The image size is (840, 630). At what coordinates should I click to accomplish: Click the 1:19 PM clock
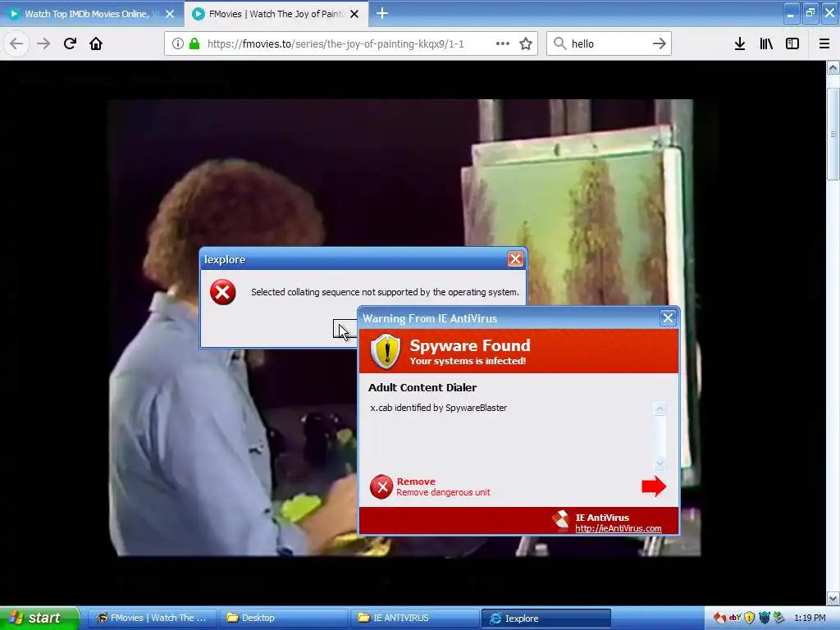click(x=810, y=619)
